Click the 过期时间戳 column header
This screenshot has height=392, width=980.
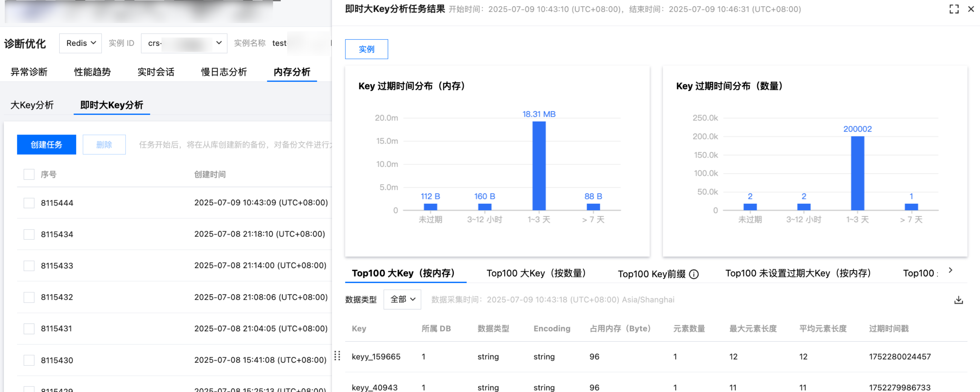[x=889, y=329]
